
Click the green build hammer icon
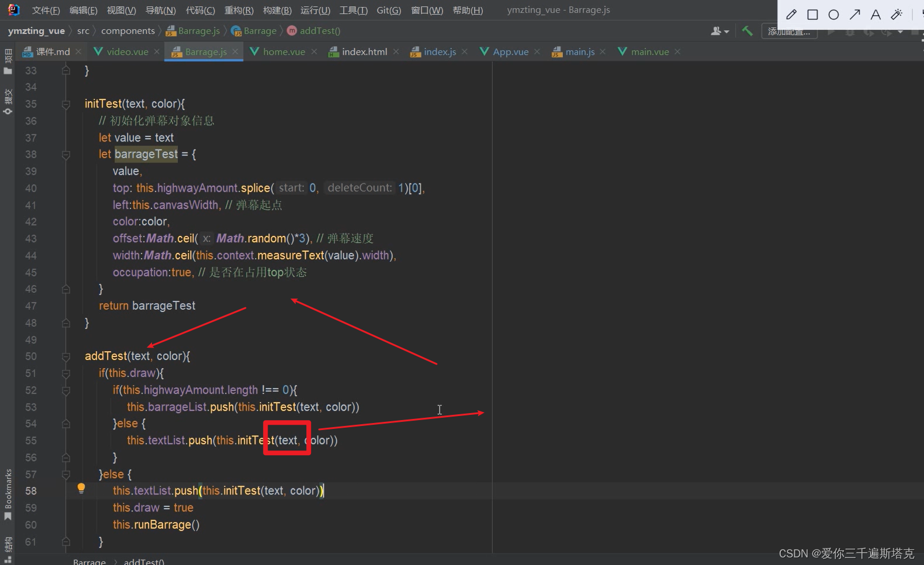pyautogui.click(x=747, y=31)
